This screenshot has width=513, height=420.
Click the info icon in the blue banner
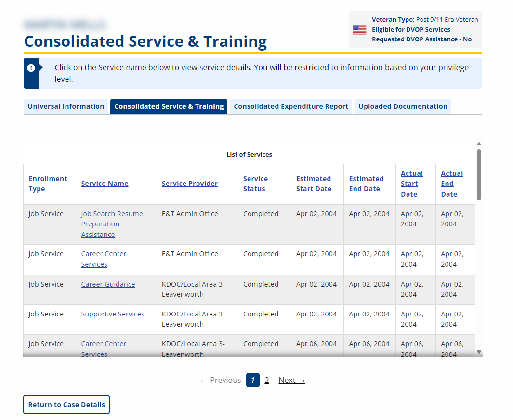31,68
